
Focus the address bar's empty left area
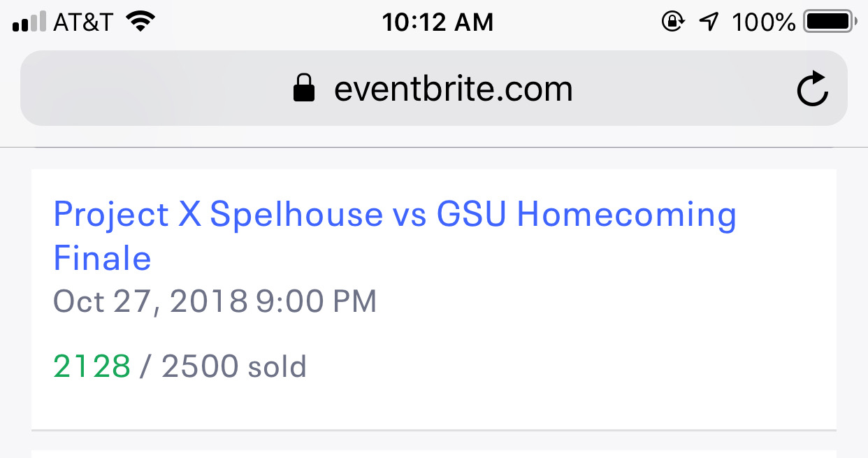(154, 89)
